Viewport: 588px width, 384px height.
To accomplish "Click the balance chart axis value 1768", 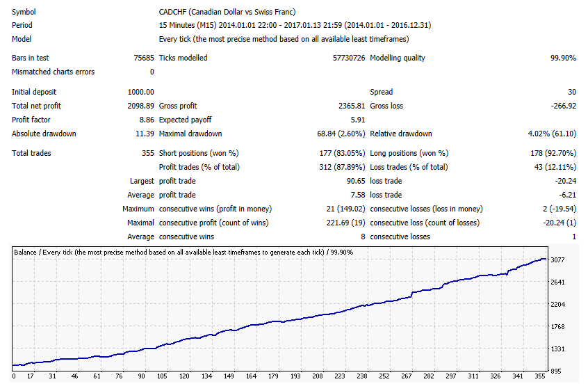I will click(x=557, y=326).
